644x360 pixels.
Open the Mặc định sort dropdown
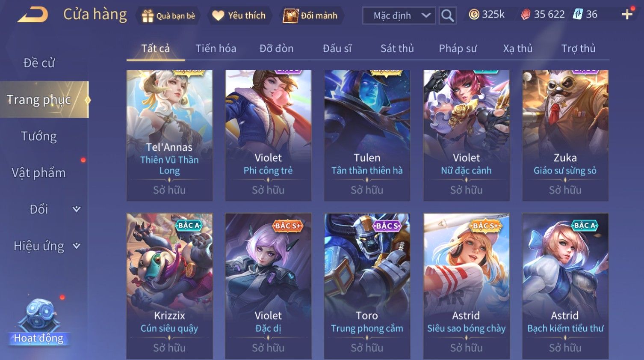point(399,16)
